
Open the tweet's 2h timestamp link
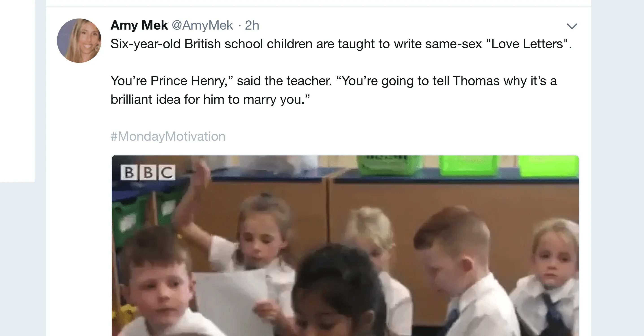[x=252, y=25]
